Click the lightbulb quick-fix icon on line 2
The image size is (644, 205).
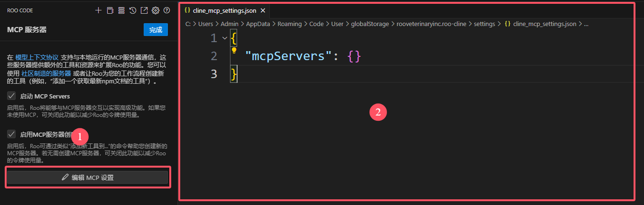(x=234, y=50)
